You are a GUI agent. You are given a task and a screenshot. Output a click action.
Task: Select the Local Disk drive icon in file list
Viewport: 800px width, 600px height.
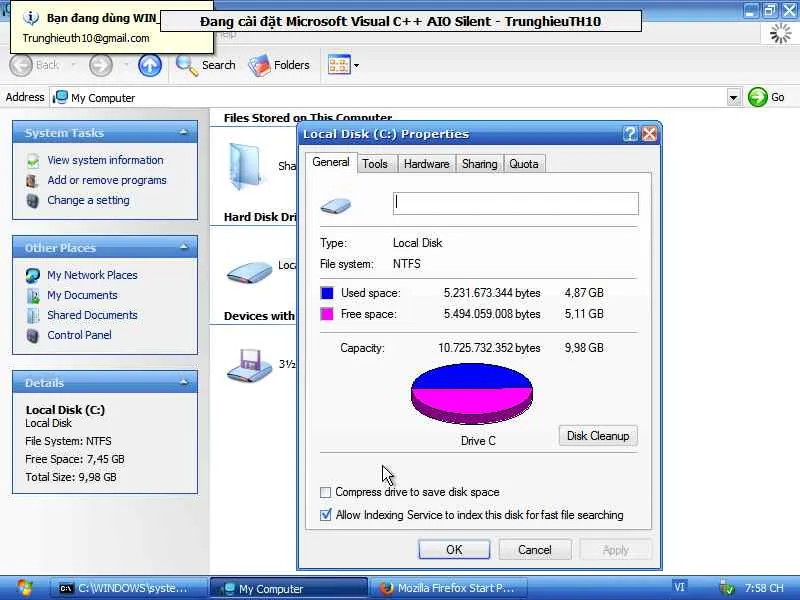pyautogui.click(x=249, y=272)
